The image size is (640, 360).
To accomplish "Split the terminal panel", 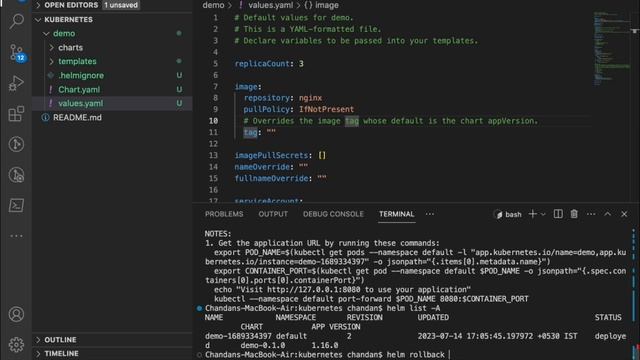I will point(558,214).
